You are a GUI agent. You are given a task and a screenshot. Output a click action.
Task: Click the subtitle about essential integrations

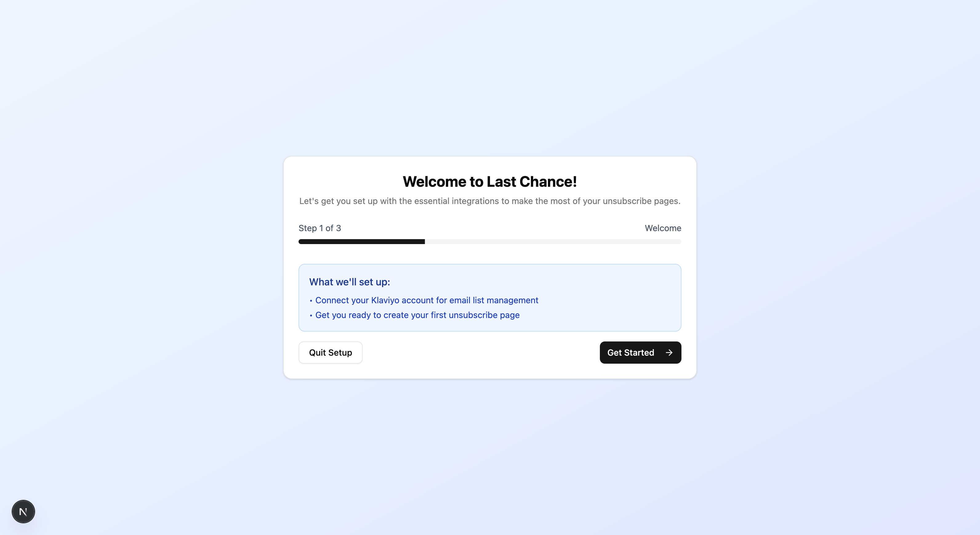[490, 201]
